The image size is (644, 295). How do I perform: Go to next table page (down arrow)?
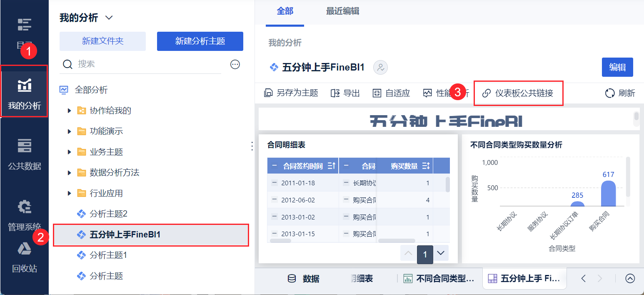click(x=441, y=253)
